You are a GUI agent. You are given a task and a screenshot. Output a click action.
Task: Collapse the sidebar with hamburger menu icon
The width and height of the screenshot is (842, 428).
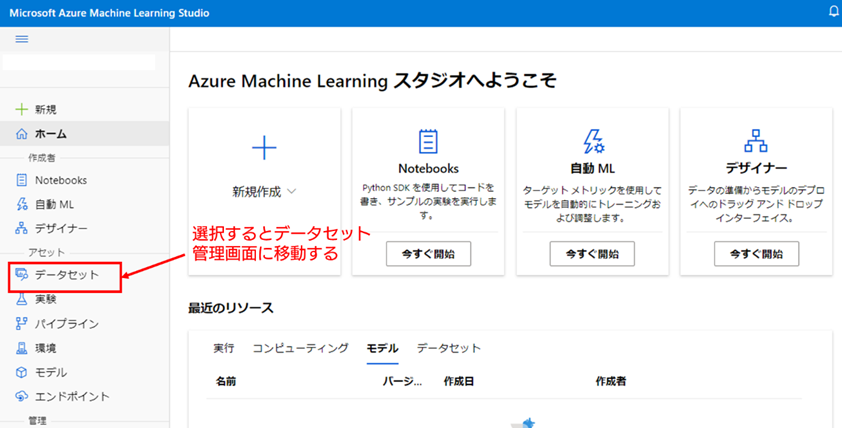21,39
